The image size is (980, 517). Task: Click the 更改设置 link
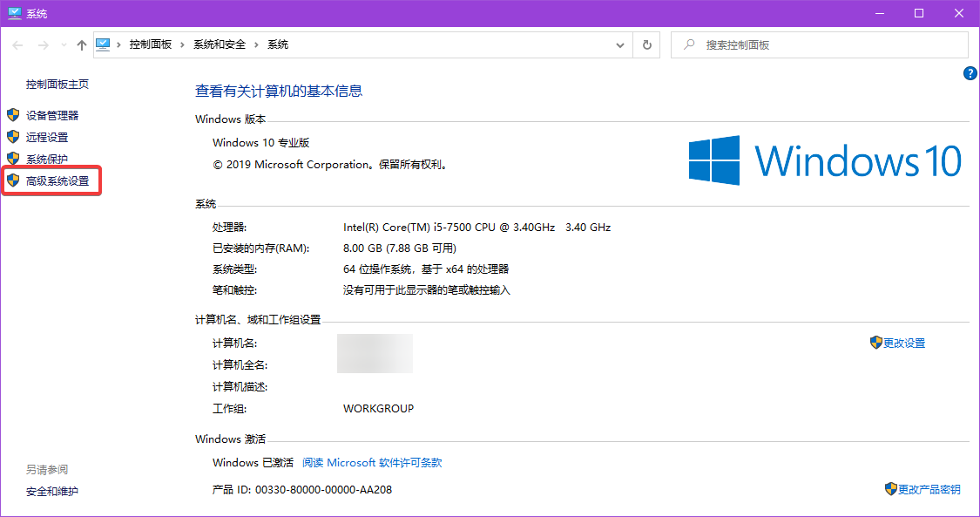(904, 344)
